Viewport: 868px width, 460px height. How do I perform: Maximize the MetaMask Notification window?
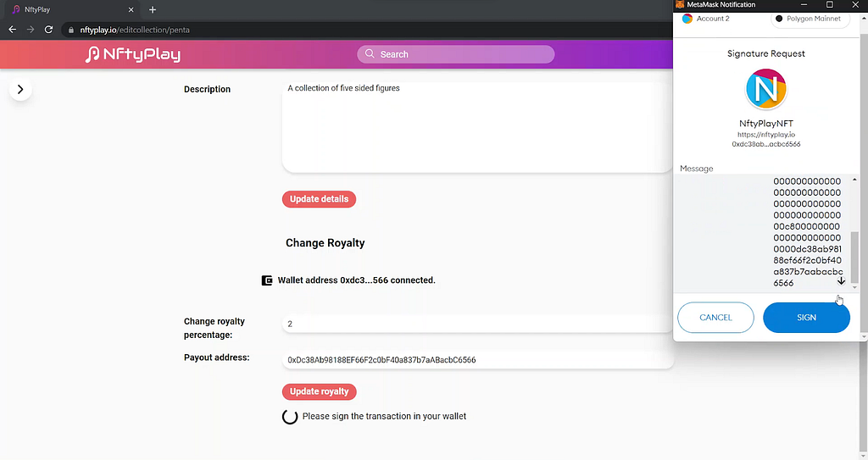[829, 4]
